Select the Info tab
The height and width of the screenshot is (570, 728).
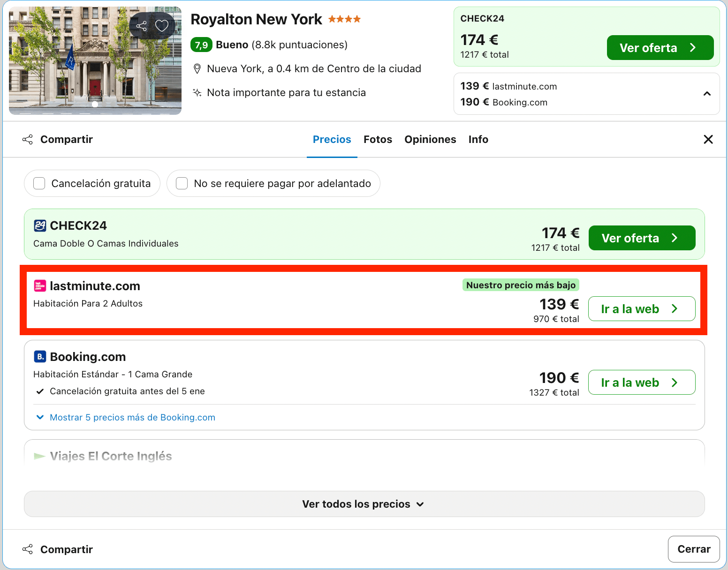[x=478, y=139]
